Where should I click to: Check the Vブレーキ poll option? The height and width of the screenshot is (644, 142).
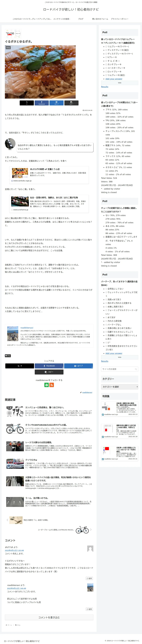[106, 57]
